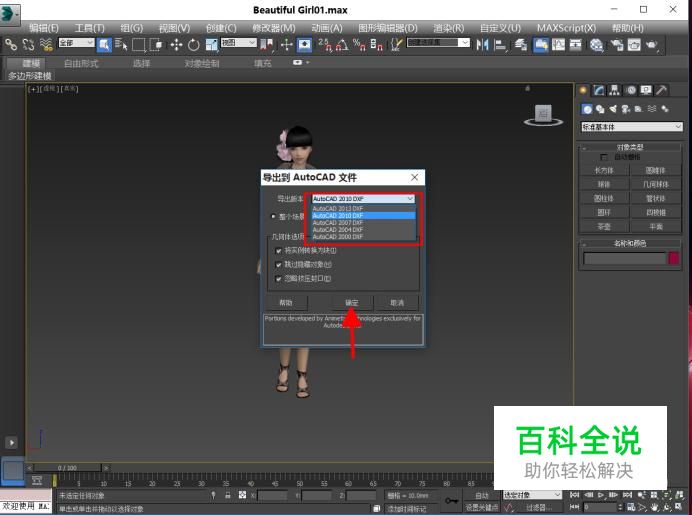692x515 pixels.
Task: Select the Link tool chain icon
Action: [x=11, y=45]
